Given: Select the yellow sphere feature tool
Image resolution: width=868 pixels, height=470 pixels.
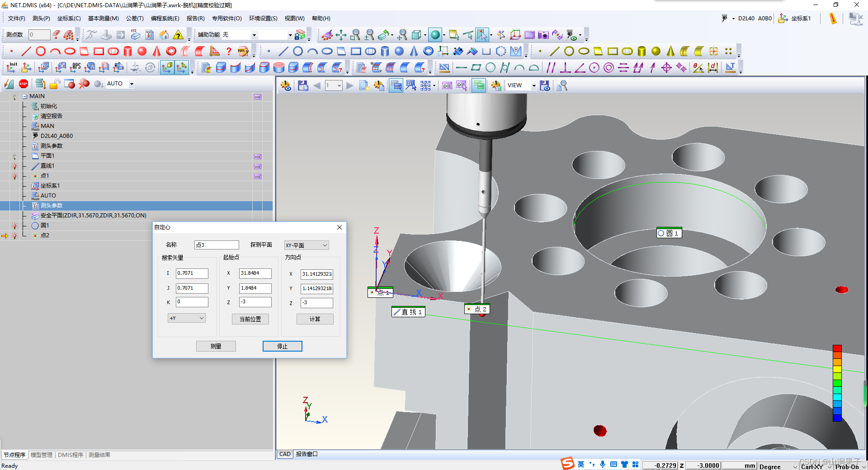Looking at the screenshot, I should tap(656, 51).
